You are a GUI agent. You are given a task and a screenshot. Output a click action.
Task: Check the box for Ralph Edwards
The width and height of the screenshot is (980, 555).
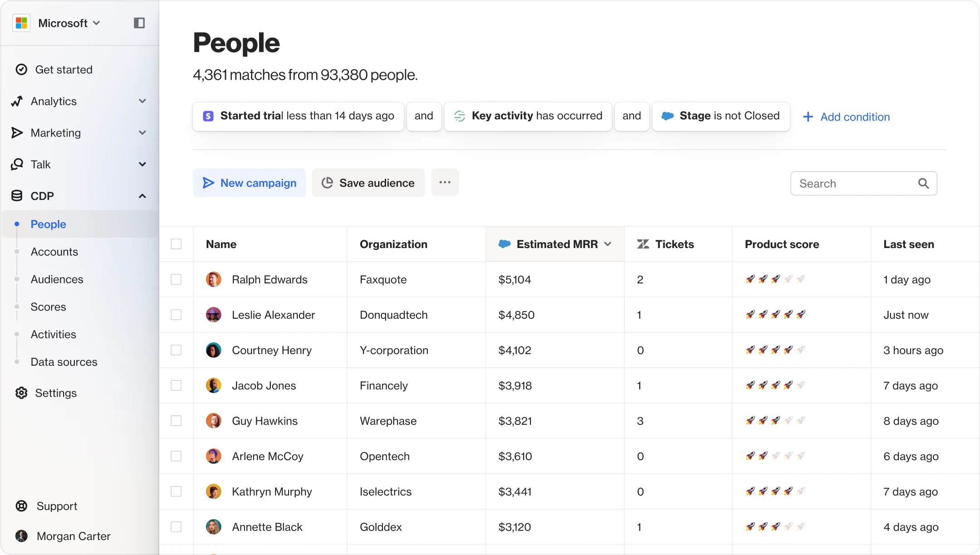click(x=176, y=279)
